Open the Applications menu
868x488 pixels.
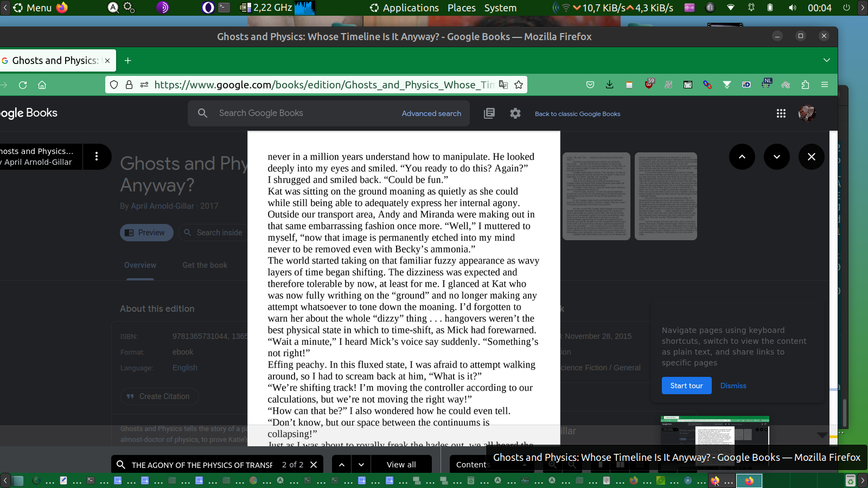tap(405, 8)
